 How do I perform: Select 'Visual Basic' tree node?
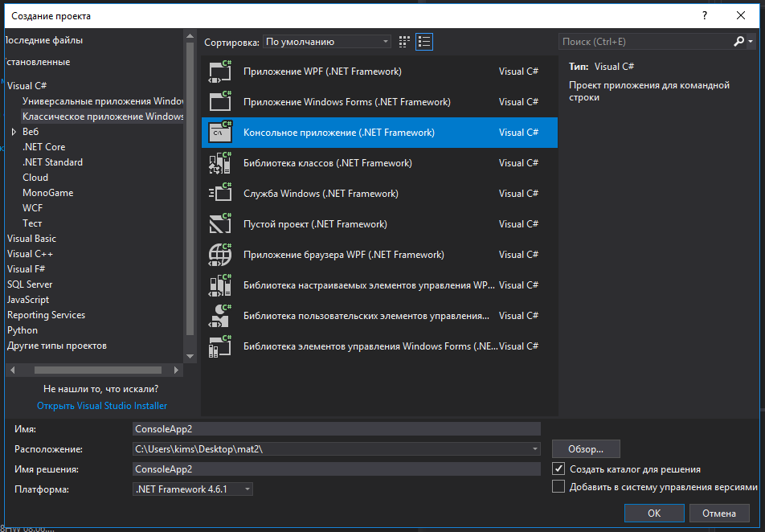pos(31,239)
